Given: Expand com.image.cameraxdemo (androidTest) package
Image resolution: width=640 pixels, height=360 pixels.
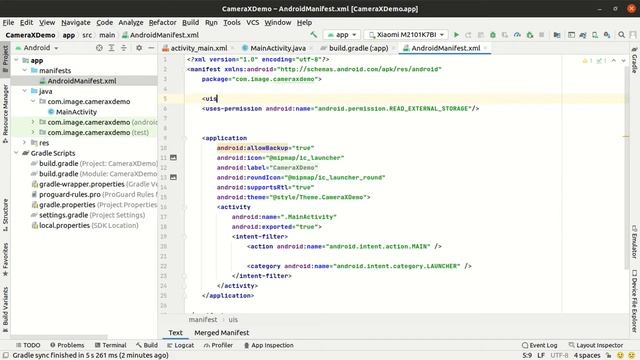Looking at the screenshot, I should [x=33, y=122].
